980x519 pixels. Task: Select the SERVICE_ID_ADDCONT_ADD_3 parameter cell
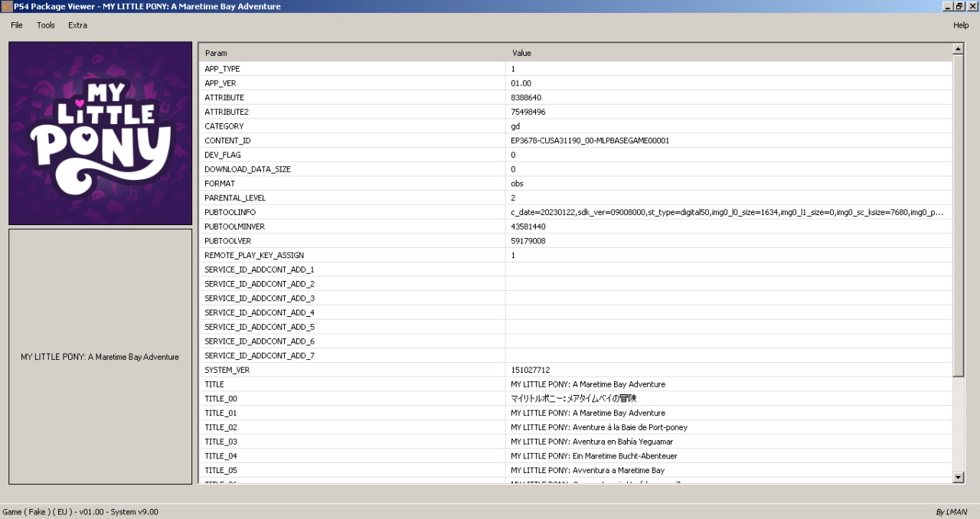pyautogui.click(x=352, y=298)
